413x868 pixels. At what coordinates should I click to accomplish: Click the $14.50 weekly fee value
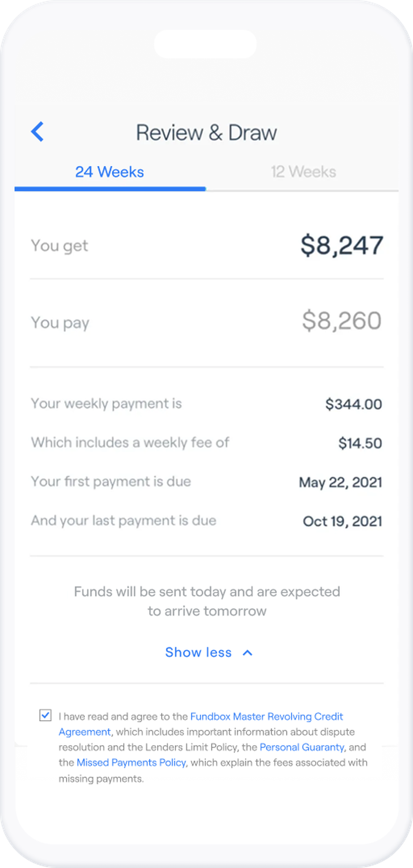click(x=360, y=443)
